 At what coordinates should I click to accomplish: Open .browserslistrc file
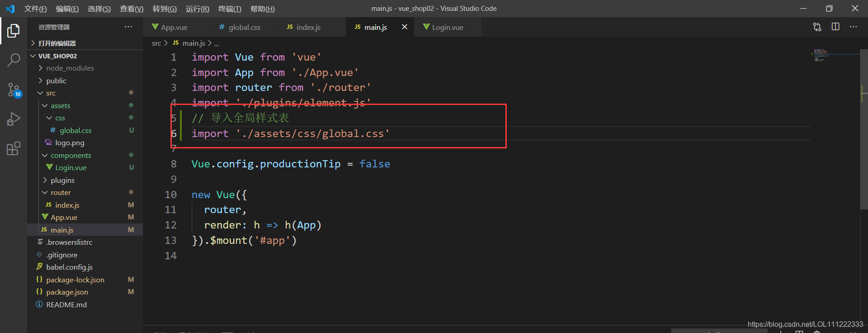point(85,243)
